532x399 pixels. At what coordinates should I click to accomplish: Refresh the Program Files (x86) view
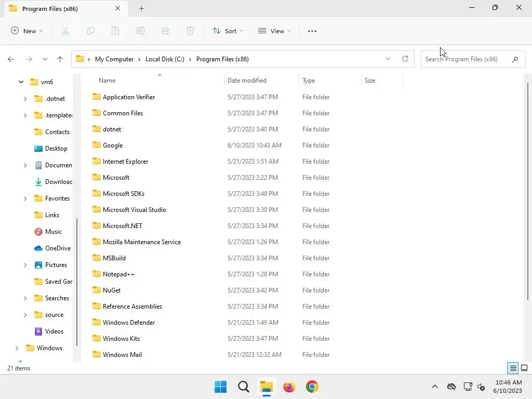[405, 59]
